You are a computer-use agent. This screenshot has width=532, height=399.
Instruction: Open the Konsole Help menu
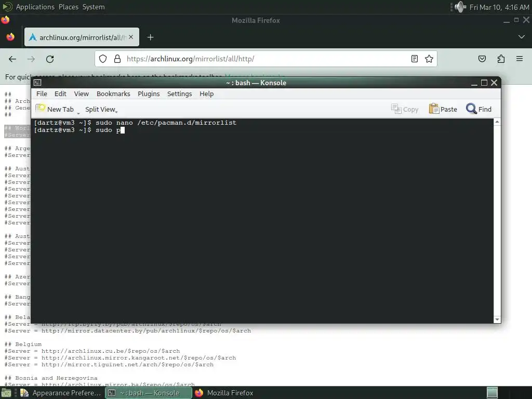click(207, 94)
